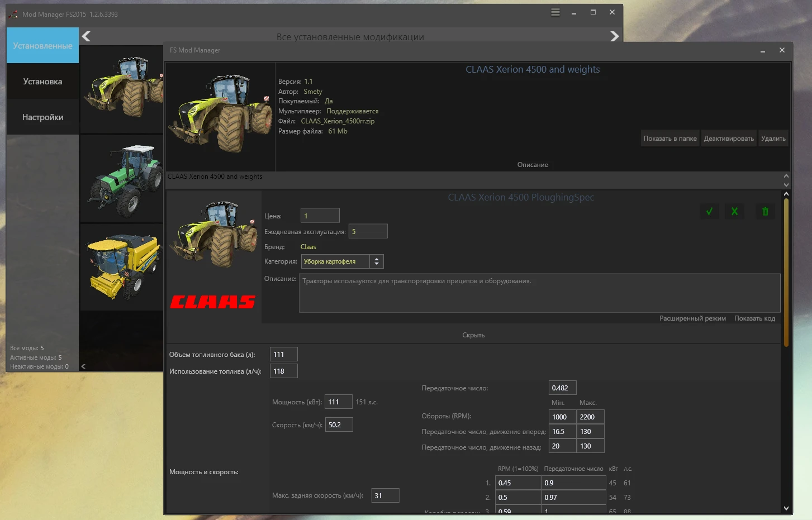The image size is (812, 520).
Task: Click the small collapse arrow at bottom of mod list
Action: tap(83, 366)
